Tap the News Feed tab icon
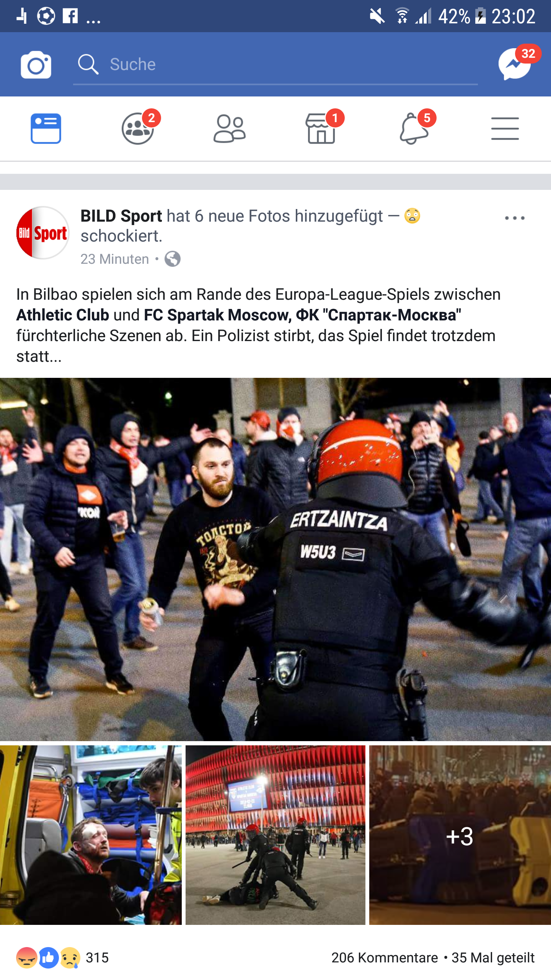 click(x=46, y=129)
